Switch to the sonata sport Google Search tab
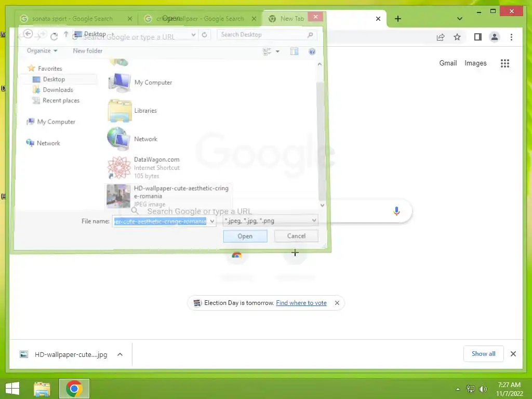 coord(72,19)
